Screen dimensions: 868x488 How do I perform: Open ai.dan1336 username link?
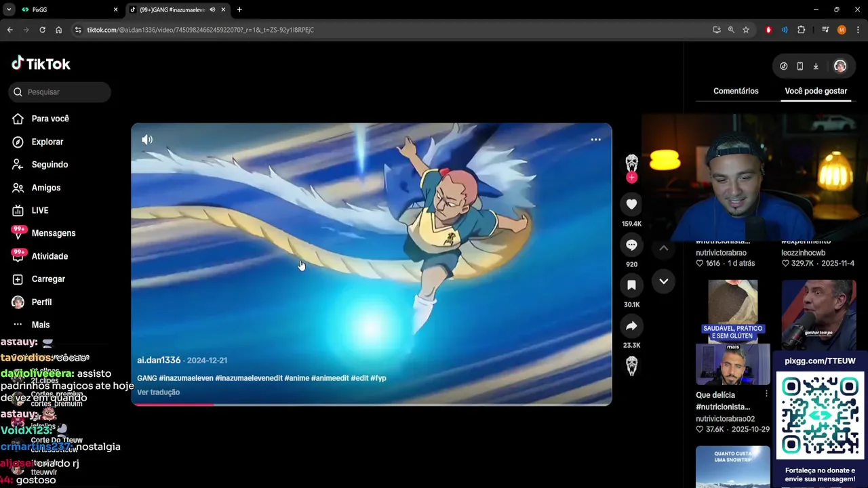(x=159, y=360)
